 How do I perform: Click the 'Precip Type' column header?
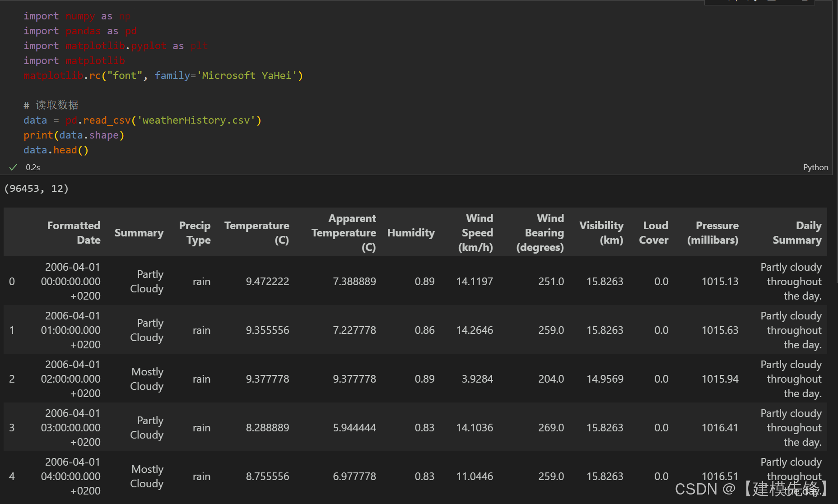coord(195,233)
